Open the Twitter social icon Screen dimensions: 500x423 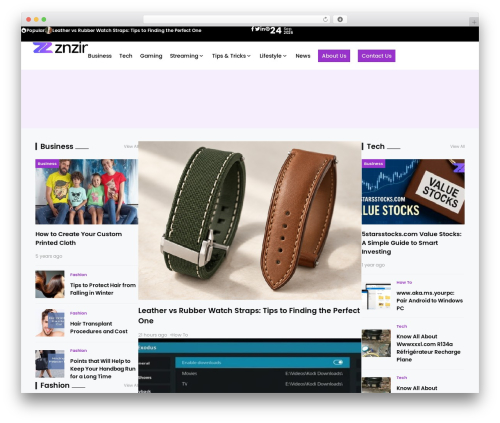(x=257, y=29)
